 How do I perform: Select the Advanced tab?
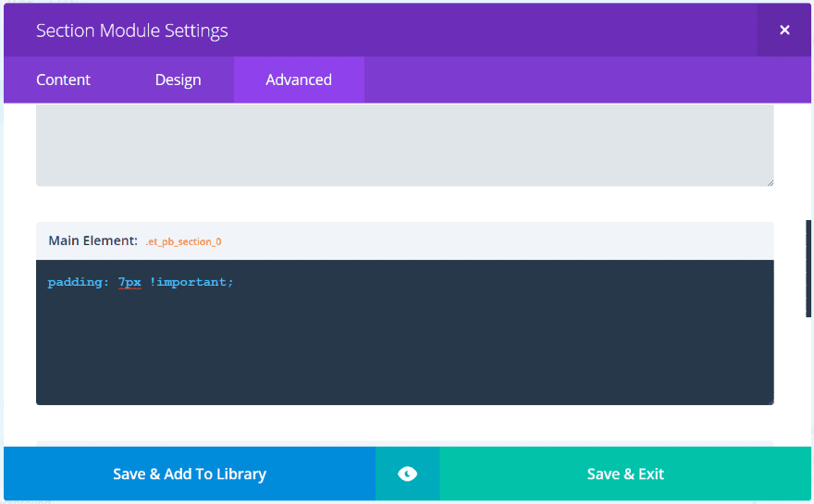point(299,80)
